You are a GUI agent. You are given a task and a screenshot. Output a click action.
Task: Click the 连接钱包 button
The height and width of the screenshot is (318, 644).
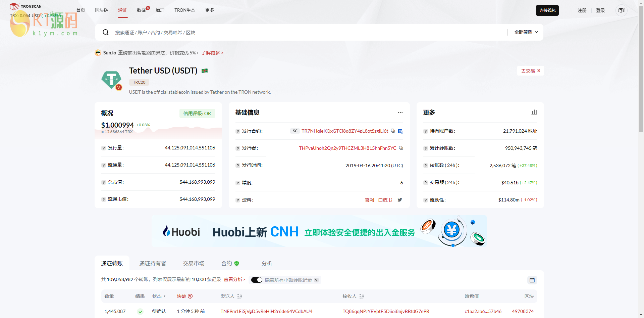click(x=547, y=10)
